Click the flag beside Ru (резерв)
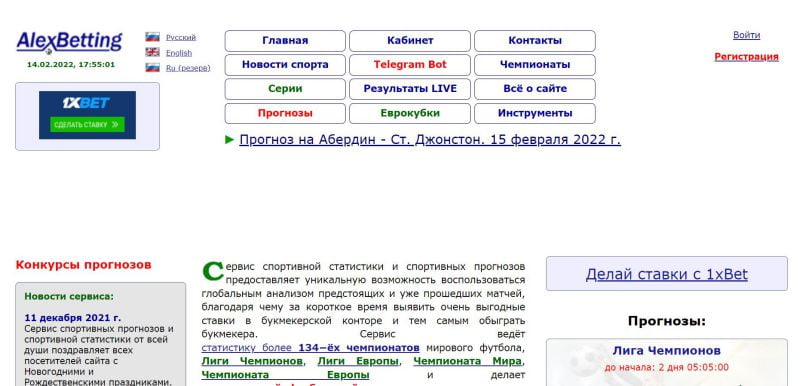Image resolution: width=803 pixels, height=386 pixels. 152,68
